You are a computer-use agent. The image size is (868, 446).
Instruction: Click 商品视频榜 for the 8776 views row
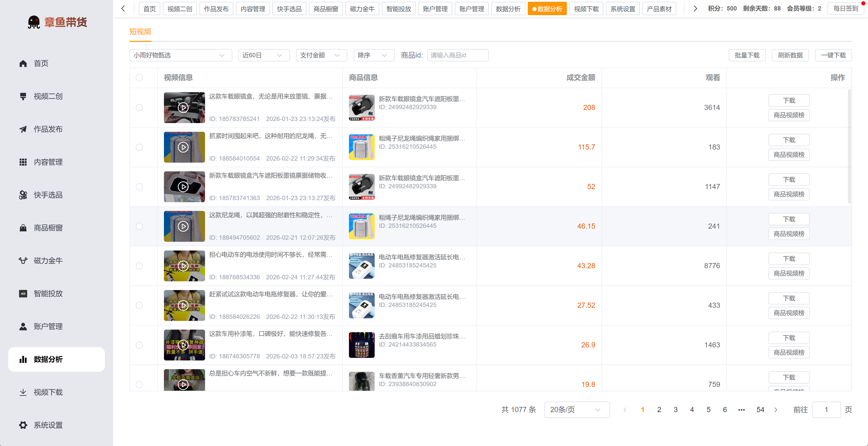coord(789,274)
